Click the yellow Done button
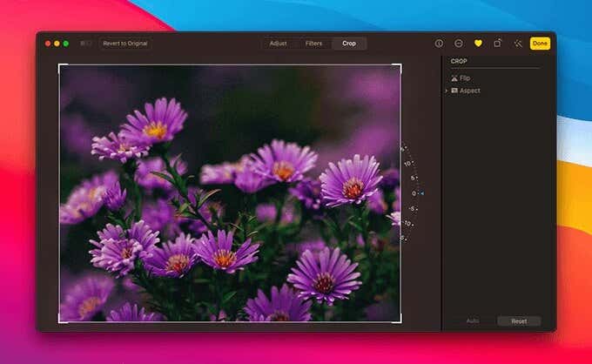The image size is (592, 364). (x=540, y=44)
